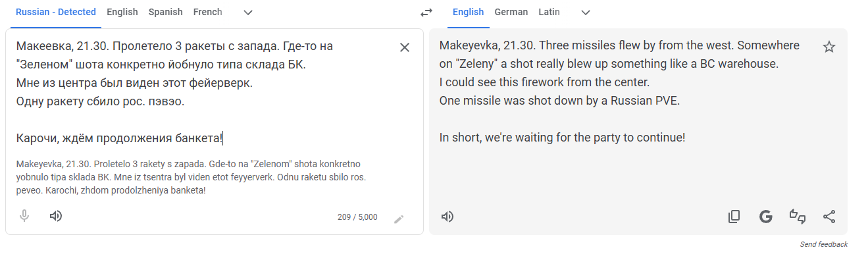Listen to the Russian source text
Viewport: 868px width, 260px height.
(x=56, y=216)
